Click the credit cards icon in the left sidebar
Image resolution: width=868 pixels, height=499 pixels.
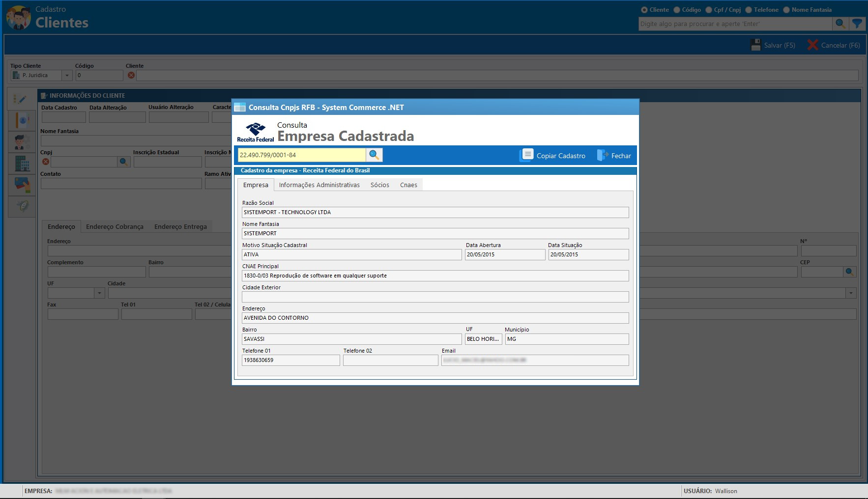coord(22,185)
